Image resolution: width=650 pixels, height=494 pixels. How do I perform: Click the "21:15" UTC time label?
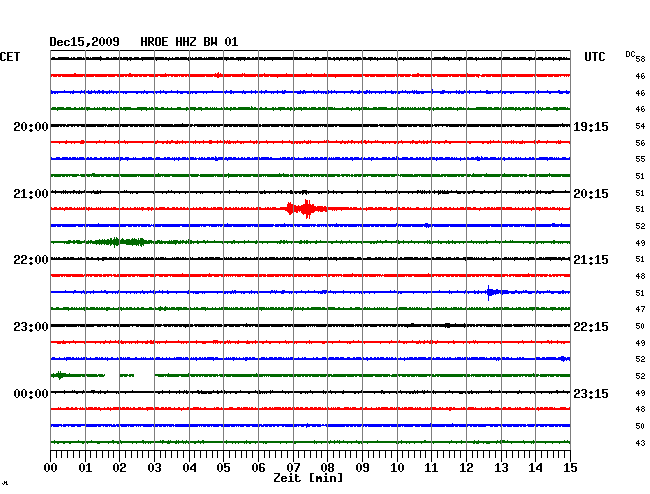click(591, 260)
